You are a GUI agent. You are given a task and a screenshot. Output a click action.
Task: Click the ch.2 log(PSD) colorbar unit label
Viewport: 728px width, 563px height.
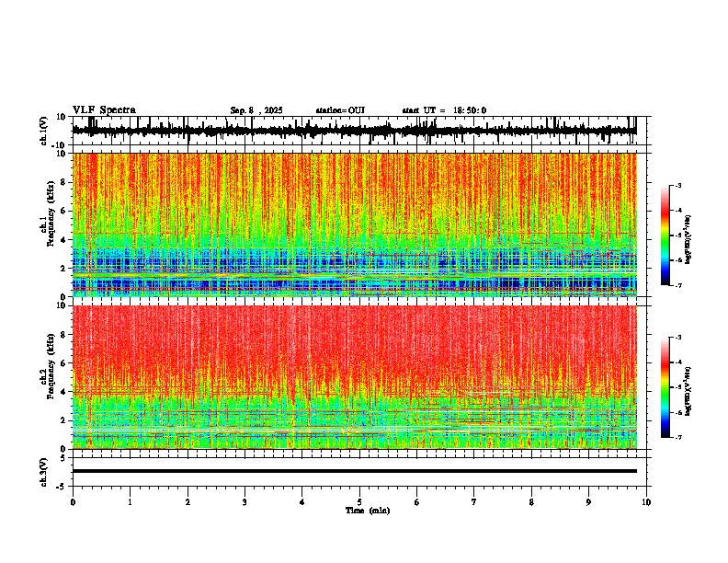click(x=688, y=391)
